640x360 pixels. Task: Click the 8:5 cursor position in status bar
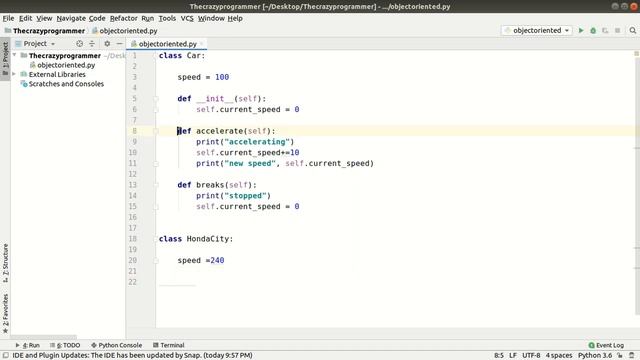[499, 356]
